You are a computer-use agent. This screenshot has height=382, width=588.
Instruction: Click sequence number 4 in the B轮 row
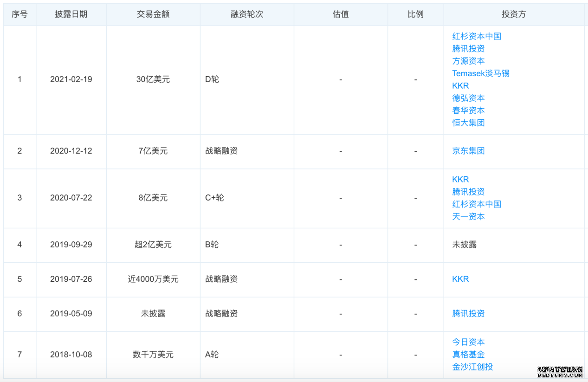(x=19, y=245)
